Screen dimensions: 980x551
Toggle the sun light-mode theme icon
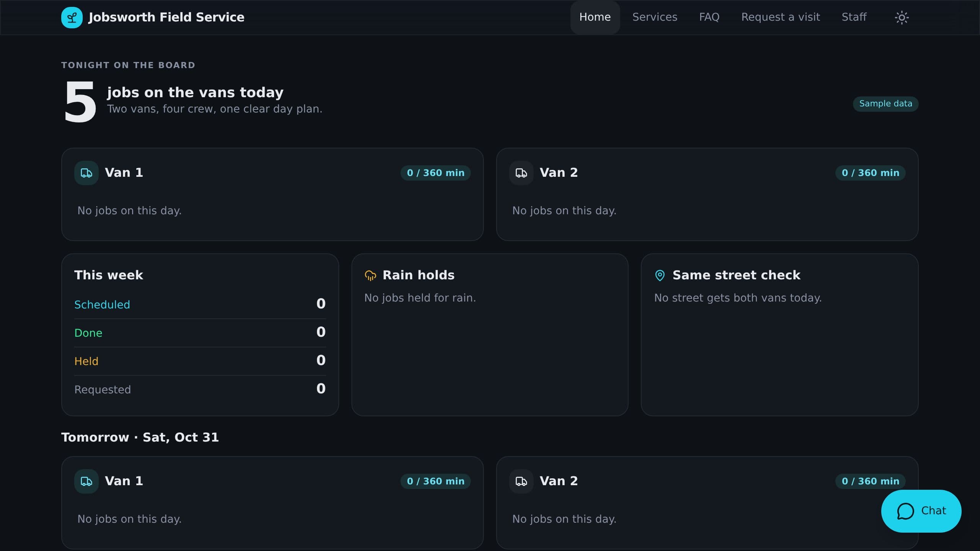[902, 17]
